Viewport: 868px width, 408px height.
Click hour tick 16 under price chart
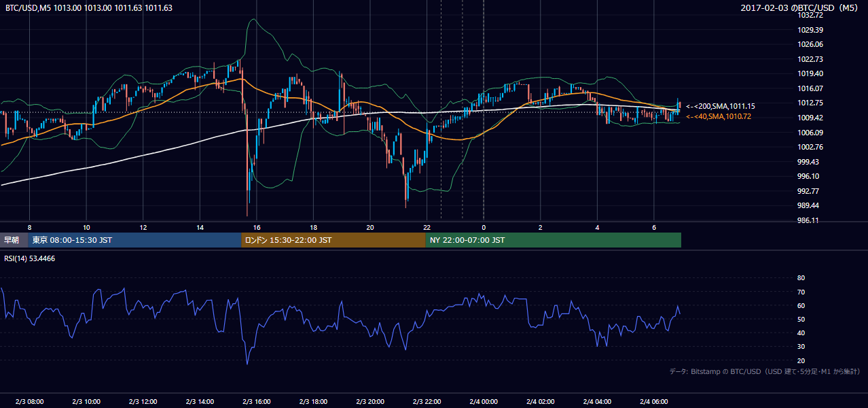tap(256, 227)
